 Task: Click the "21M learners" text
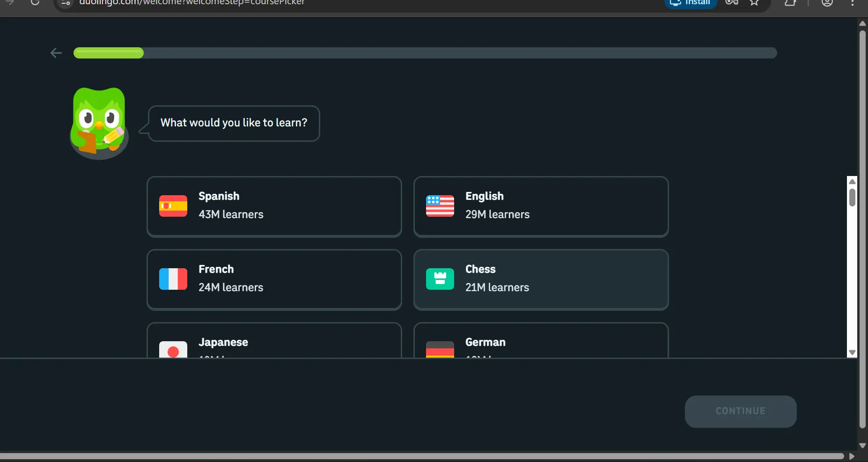497,287
